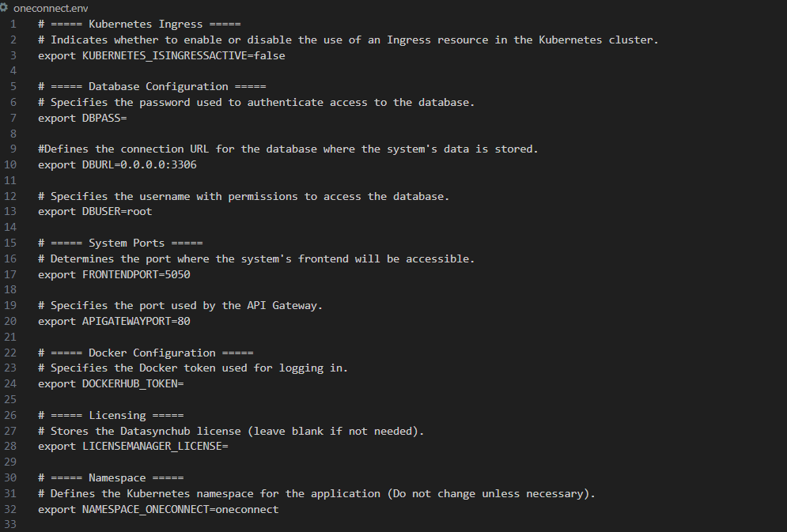787x532 pixels.
Task: Place cursor after KUBERNETES_ISINGRESSACTIVE=false
Action: [x=286, y=55]
